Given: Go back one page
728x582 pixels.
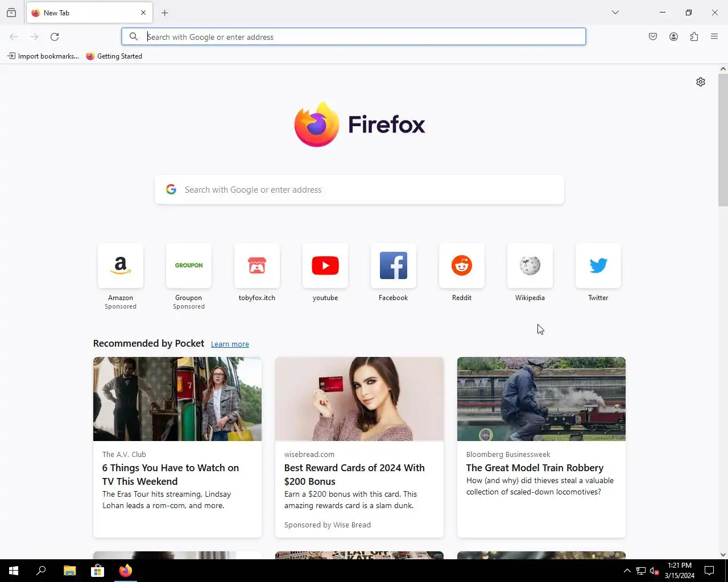Looking at the screenshot, I should tap(14, 37).
